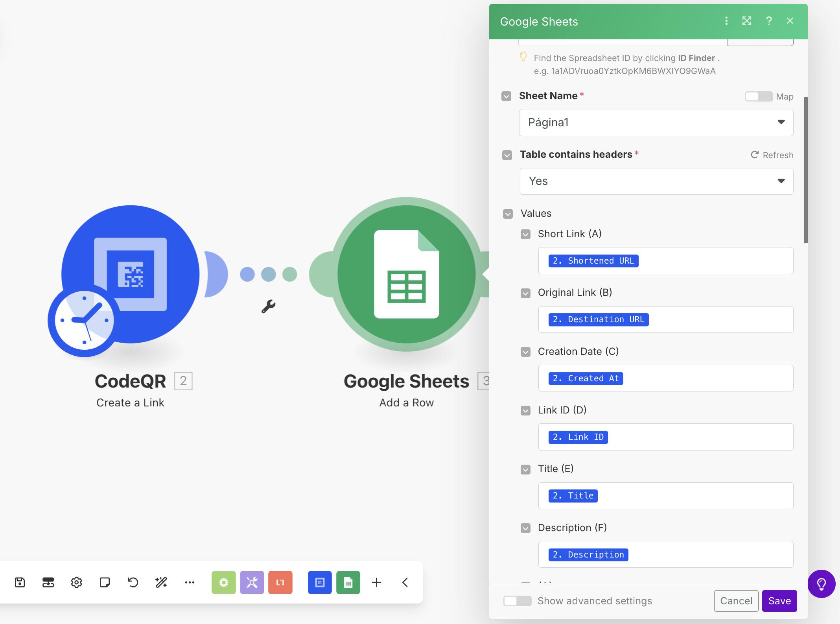
Task: Open scenario settings gear icon
Action: (76, 582)
